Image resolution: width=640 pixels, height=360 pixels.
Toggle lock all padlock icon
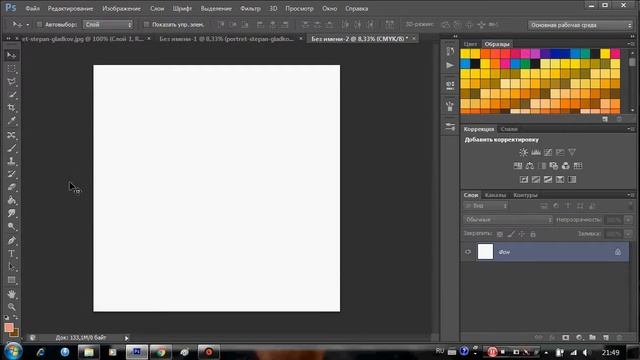(x=533, y=234)
